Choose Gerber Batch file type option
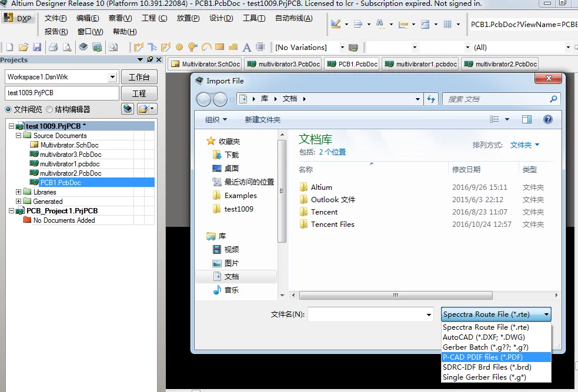The height and width of the screenshot is (392, 578). pyautogui.click(x=496, y=347)
